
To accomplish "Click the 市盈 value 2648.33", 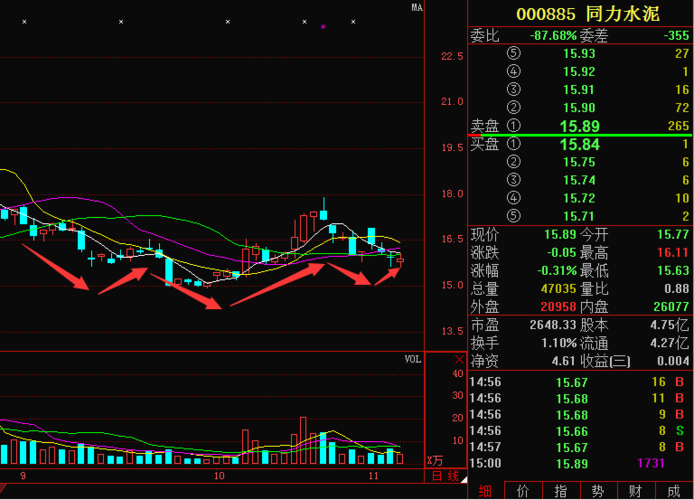I will [553, 325].
